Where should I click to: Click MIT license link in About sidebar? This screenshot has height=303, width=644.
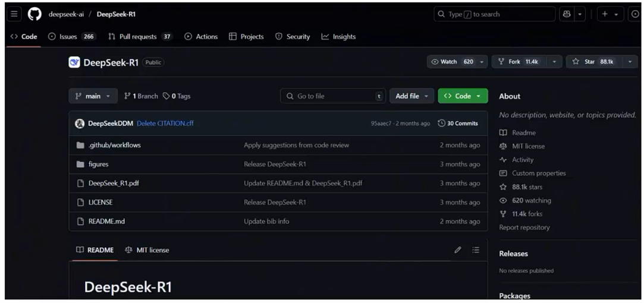click(528, 146)
